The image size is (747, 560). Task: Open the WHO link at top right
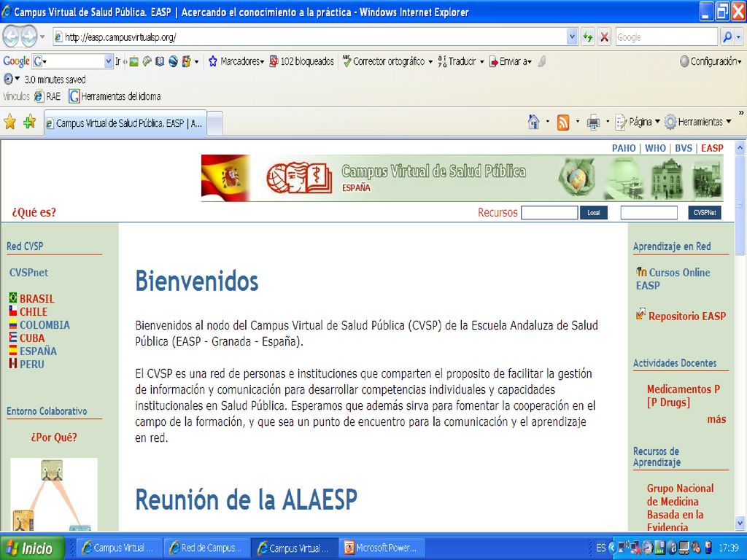[655, 148]
